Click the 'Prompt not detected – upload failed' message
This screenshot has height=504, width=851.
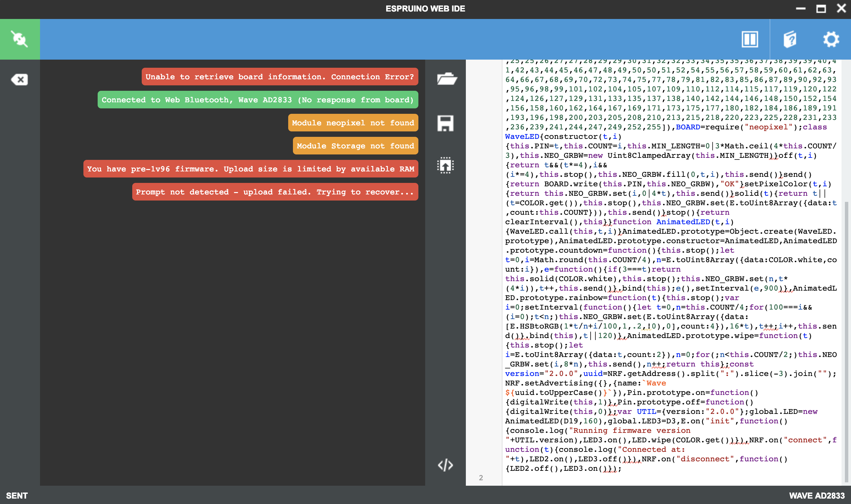point(275,192)
